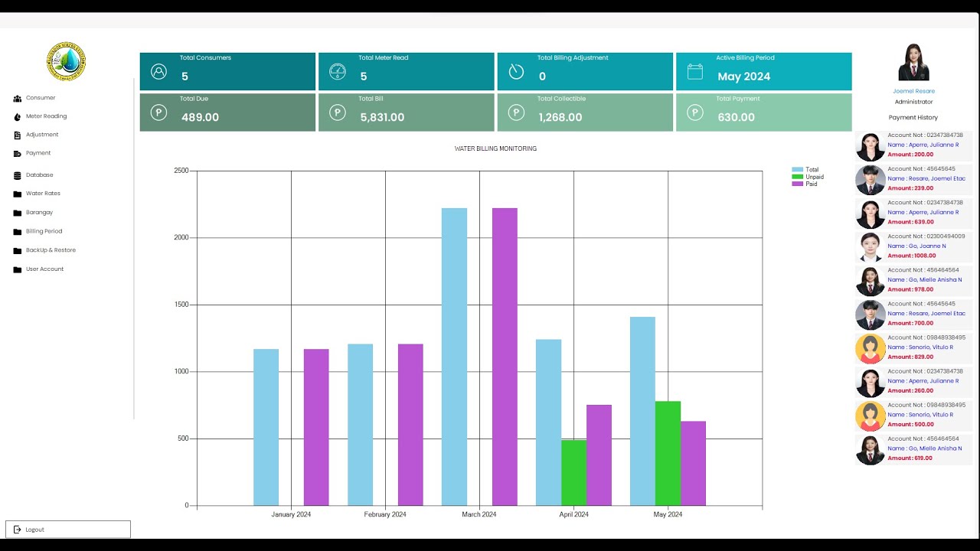Screen dimensions: 980x551
Task: Click the green unpaid bar for May 2024
Action: pyautogui.click(x=668, y=453)
